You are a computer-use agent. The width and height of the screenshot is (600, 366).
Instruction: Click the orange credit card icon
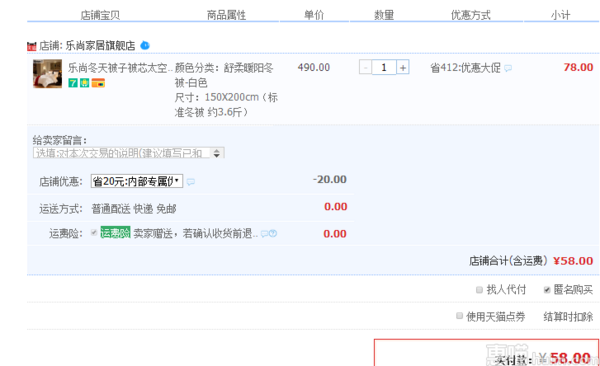tap(98, 83)
